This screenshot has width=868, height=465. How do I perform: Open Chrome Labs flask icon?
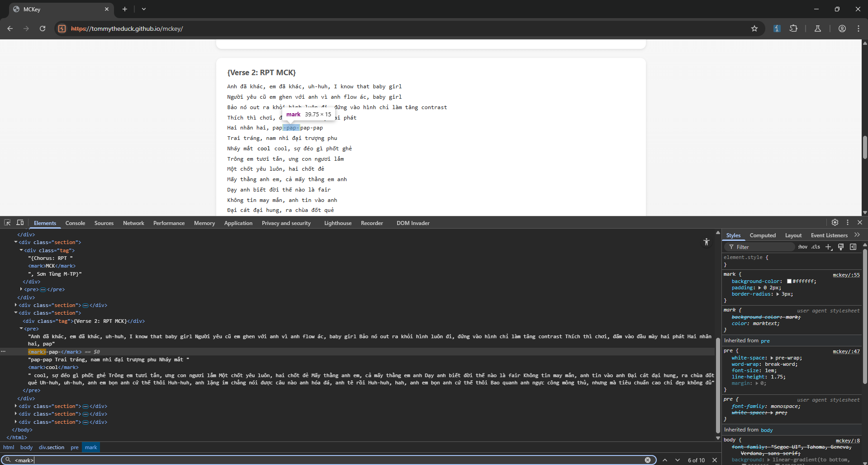818,29
